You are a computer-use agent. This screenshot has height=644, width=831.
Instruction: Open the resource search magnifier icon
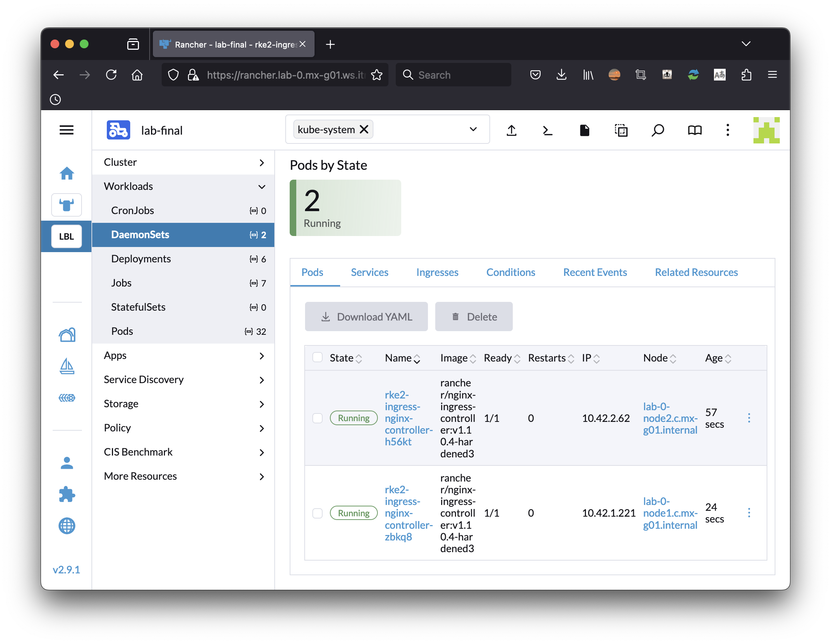coord(658,131)
